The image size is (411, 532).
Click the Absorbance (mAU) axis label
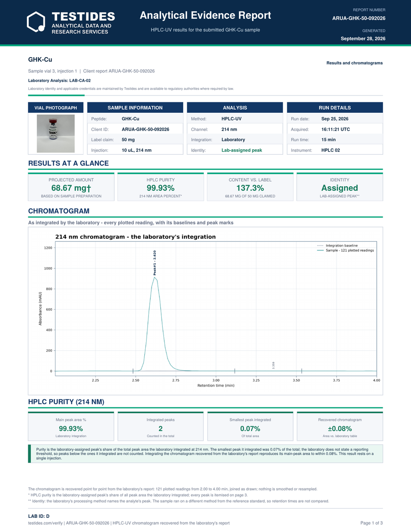40,309
